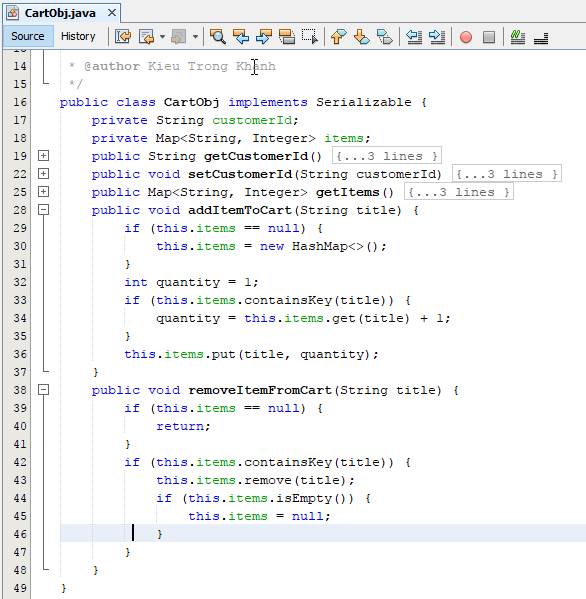Go to previous find occurrence
Image resolution: width=586 pixels, height=599 pixels.
(x=241, y=37)
